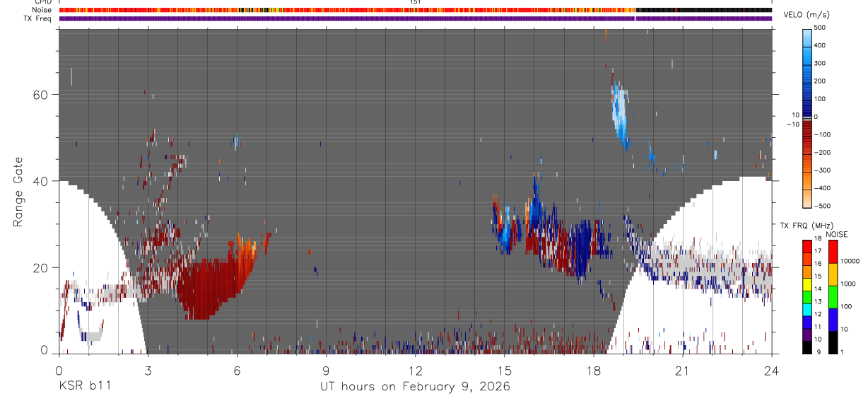The image size is (868, 401).
Task: Click the "24" tick on the UT hours axis
Action: (x=772, y=371)
